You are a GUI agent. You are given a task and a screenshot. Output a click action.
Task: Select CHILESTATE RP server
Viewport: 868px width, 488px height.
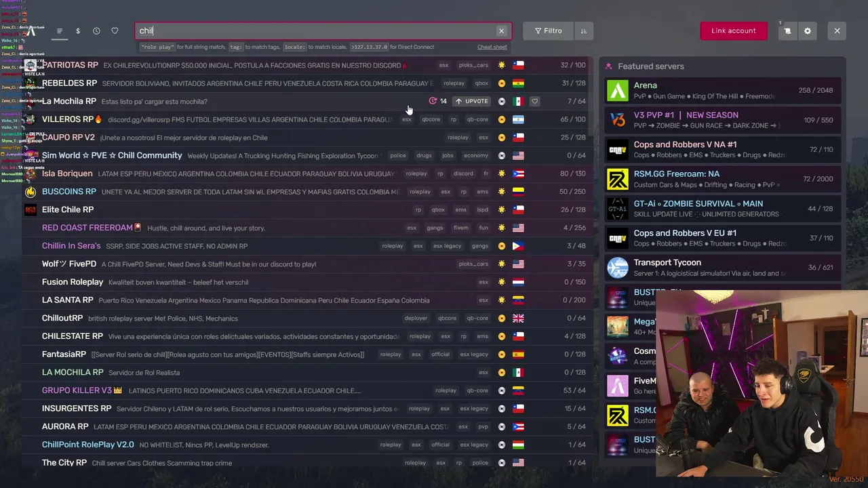pyautogui.click(x=307, y=336)
